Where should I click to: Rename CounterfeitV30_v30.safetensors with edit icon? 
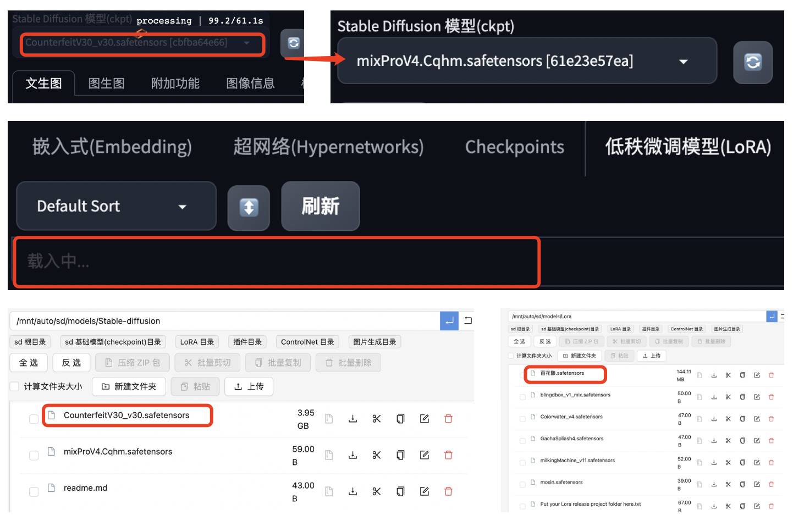tap(425, 419)
